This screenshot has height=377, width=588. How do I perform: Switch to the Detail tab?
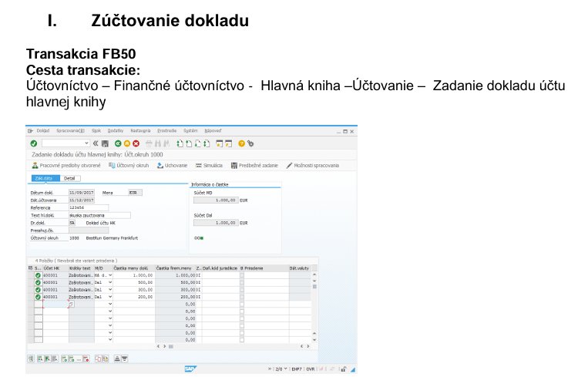[x=70, y=178]
